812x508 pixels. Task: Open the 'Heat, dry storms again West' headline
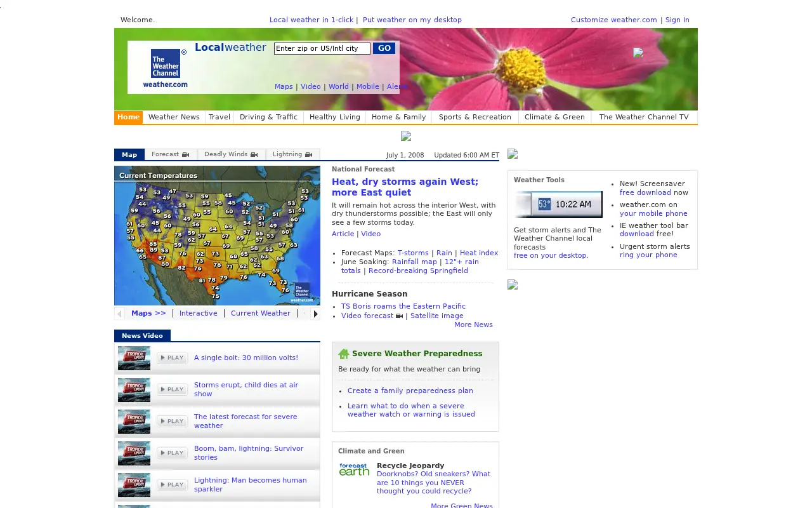[405, 187]
